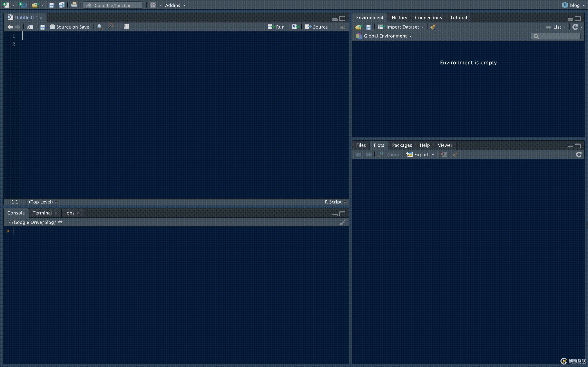Open the R Script file type selector
Image resolution: width=588 pixels, height=367 pixels.
coord(336,202)
